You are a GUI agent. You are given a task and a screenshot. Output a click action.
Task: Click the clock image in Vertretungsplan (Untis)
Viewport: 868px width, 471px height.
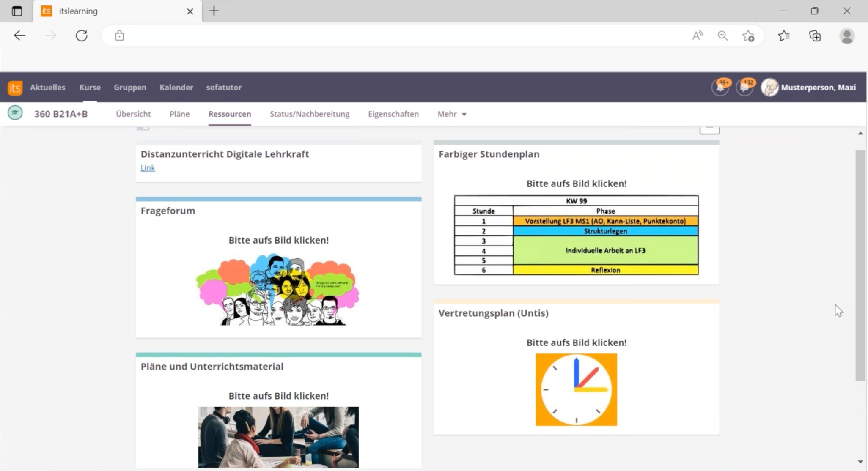pos(576,389)
